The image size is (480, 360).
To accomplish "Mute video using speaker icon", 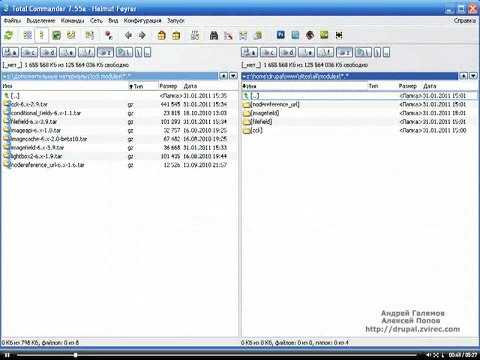I will point(428,355).
